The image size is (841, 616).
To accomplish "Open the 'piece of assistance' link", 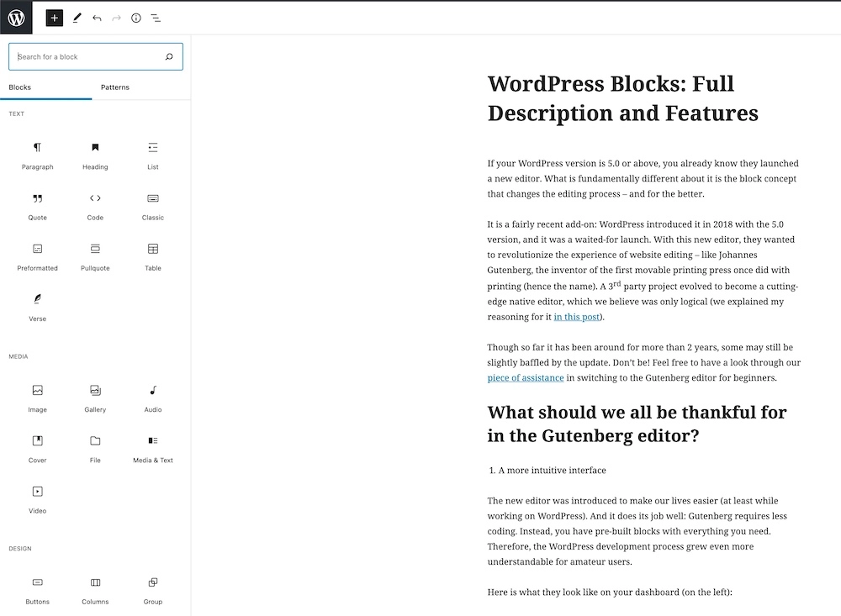I will [526, 378].
